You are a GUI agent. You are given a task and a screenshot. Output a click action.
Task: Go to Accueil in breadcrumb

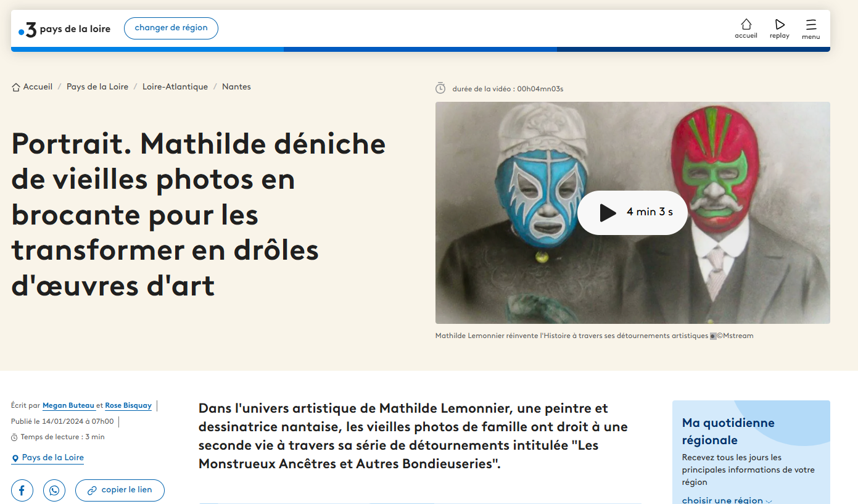(x=37, y=87)
